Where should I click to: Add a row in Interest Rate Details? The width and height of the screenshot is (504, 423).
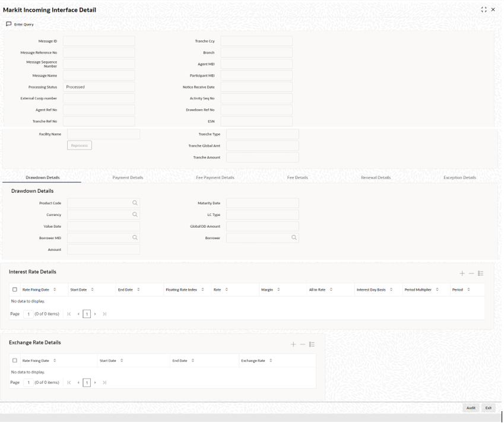coord(462,273)
